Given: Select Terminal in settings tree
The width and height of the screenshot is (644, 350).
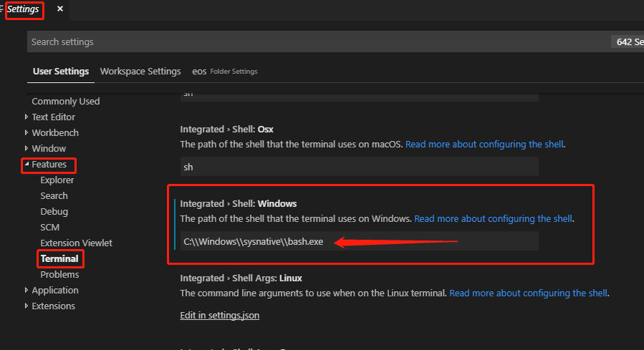Looking at the screenshot, I should click(x=59, y=259).
